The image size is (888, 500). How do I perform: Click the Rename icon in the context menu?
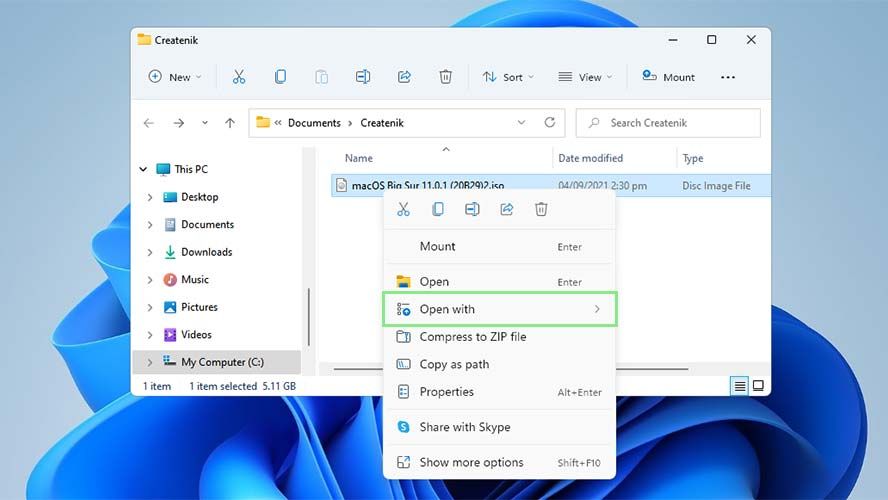(x=472, y=210)
